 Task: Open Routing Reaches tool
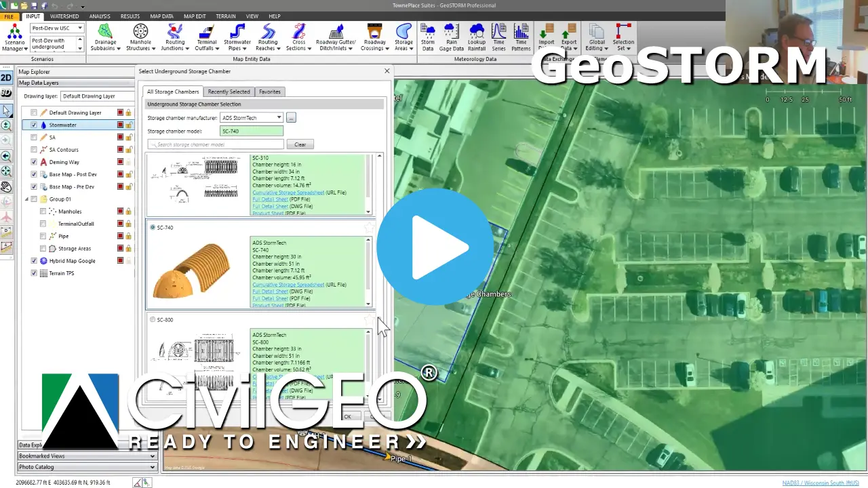point(268,38)
